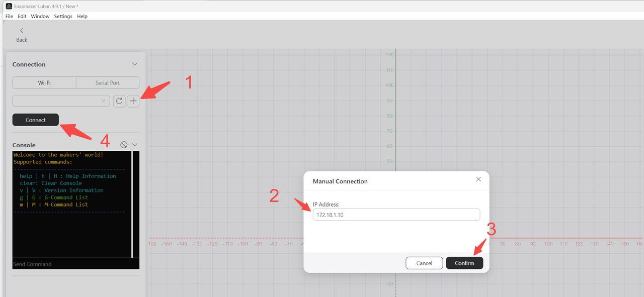Confirm the manual IP address
644x297 pixels.
click(x=464, y=263)
